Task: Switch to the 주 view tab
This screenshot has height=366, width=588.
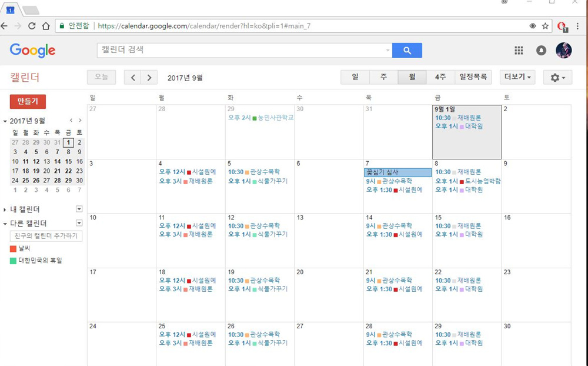Action: 383,78
